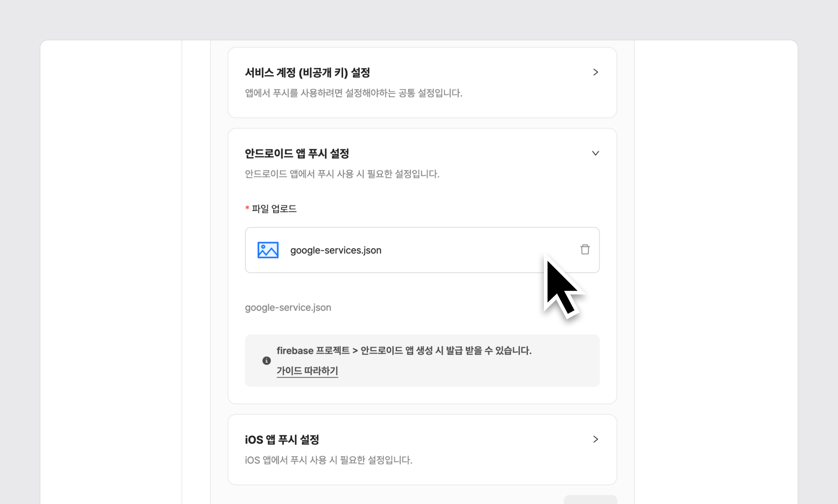Click the 서비스 계정 (비공개 키) 설정 heading
This screenshot has width=838, height=504.
pyautogui.click(x=307, y=73)
